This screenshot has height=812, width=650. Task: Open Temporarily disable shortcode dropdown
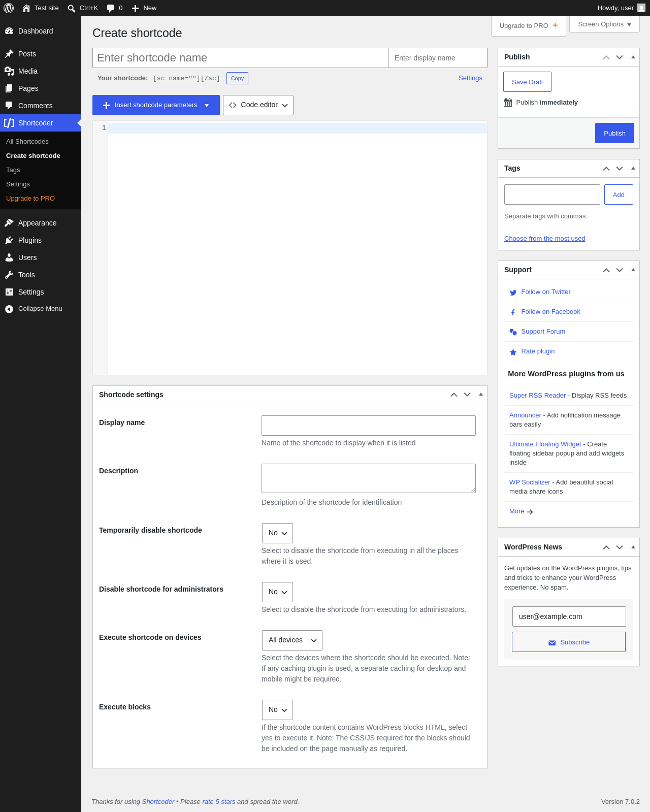[x=277, y=533]
